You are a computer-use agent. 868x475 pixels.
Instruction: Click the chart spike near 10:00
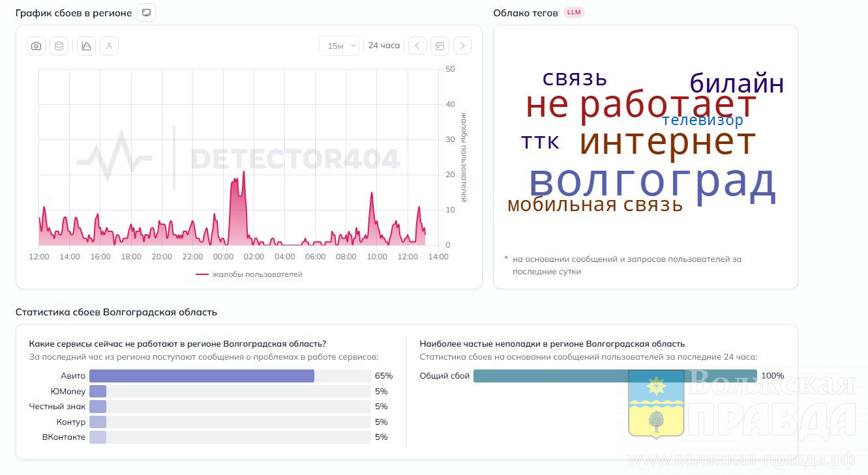[371, 193]
